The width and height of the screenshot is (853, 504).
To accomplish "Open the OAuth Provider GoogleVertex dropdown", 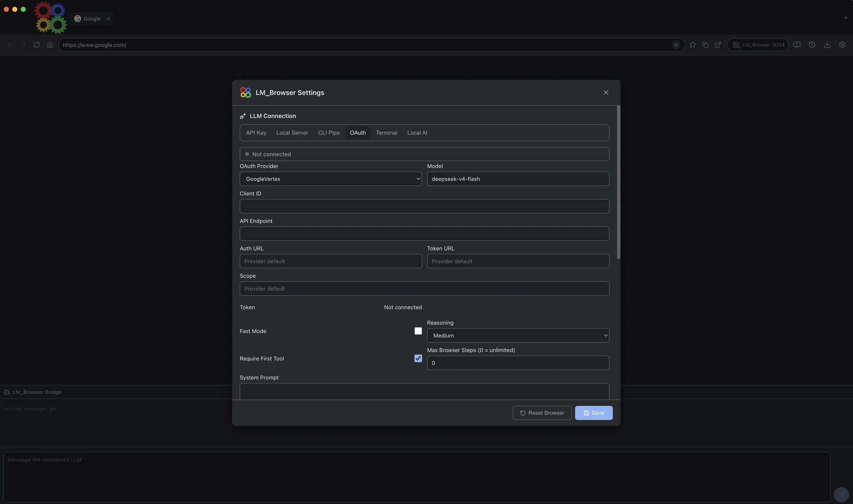I will point(331,179).
